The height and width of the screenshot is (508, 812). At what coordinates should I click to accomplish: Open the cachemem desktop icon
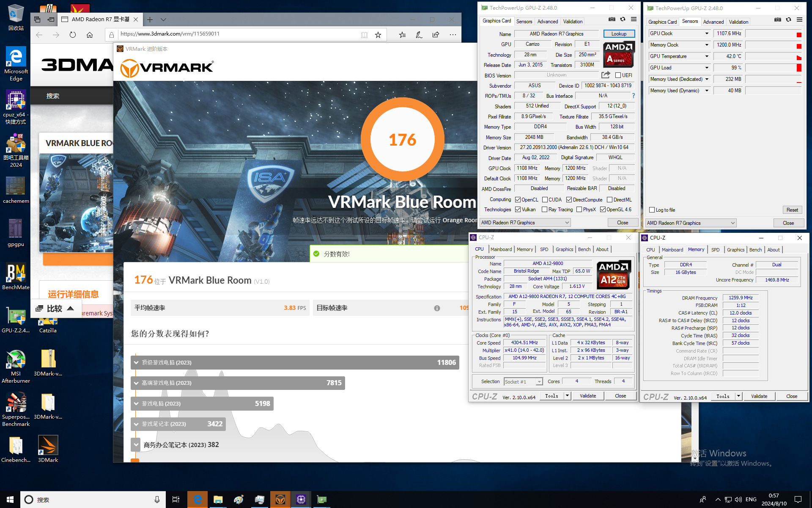[16, 190]
